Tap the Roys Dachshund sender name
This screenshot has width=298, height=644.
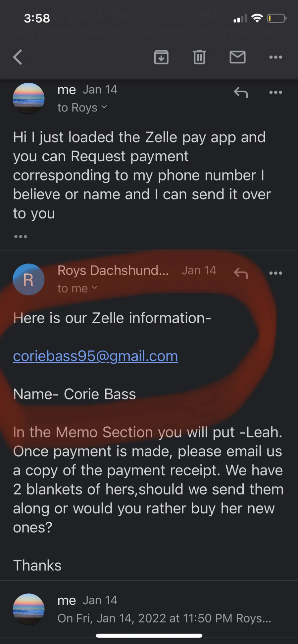point(113,270)
